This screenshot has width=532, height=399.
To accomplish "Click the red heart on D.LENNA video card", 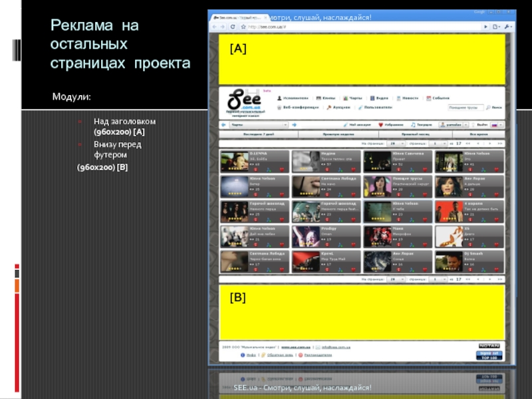I will [x=281, y=170].
